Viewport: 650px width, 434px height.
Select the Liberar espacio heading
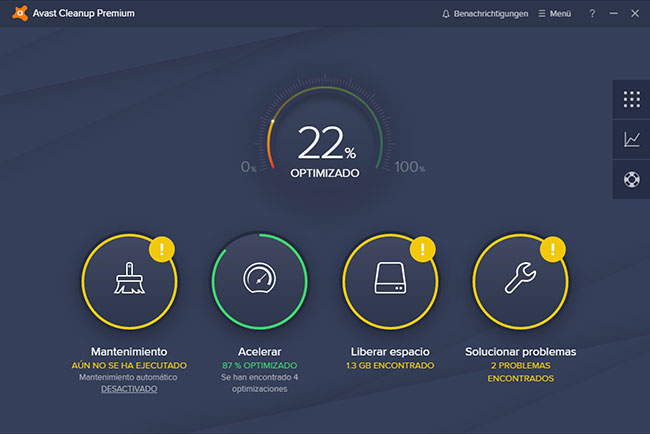point(390,352)
